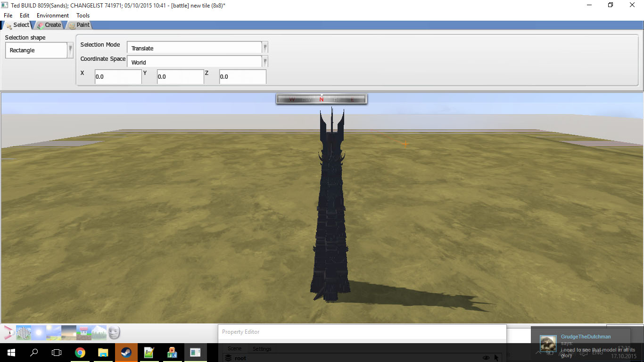Image resolution: width=644 pixels, height=362 pixels.
Task: Open the File menu
Action: click(x=8, y=16)
